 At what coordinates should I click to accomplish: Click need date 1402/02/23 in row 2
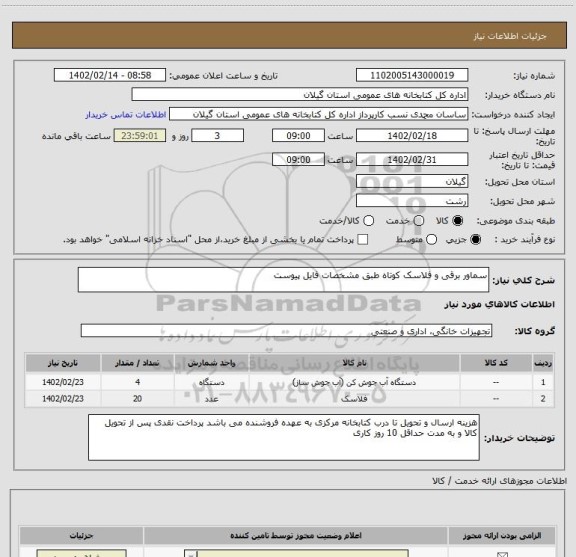(63, 399)
